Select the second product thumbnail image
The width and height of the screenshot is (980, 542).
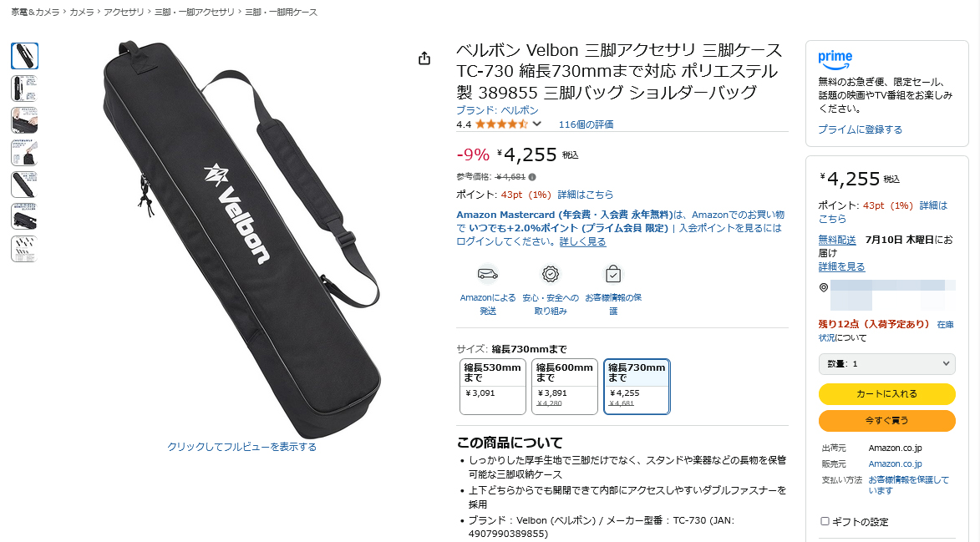click(x=24, y=88)
